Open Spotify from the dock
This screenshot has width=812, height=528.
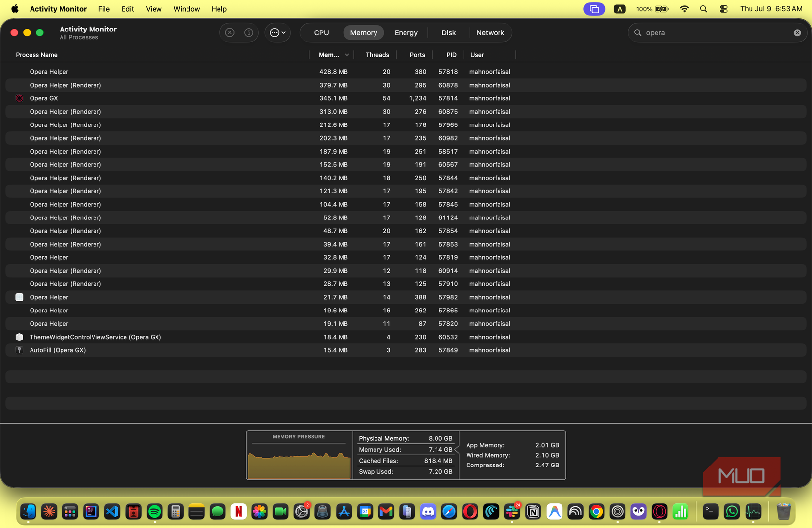[155, 512]
